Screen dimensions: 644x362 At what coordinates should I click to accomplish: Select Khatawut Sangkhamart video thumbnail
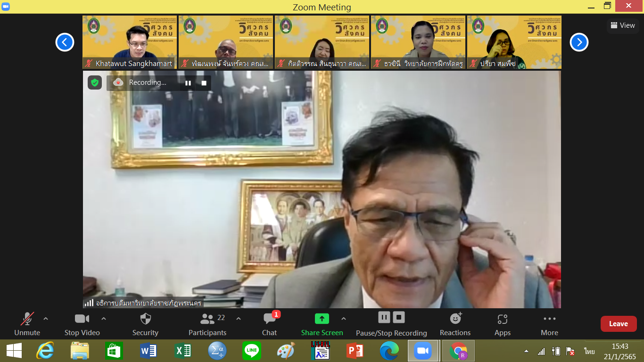[130, 42]
